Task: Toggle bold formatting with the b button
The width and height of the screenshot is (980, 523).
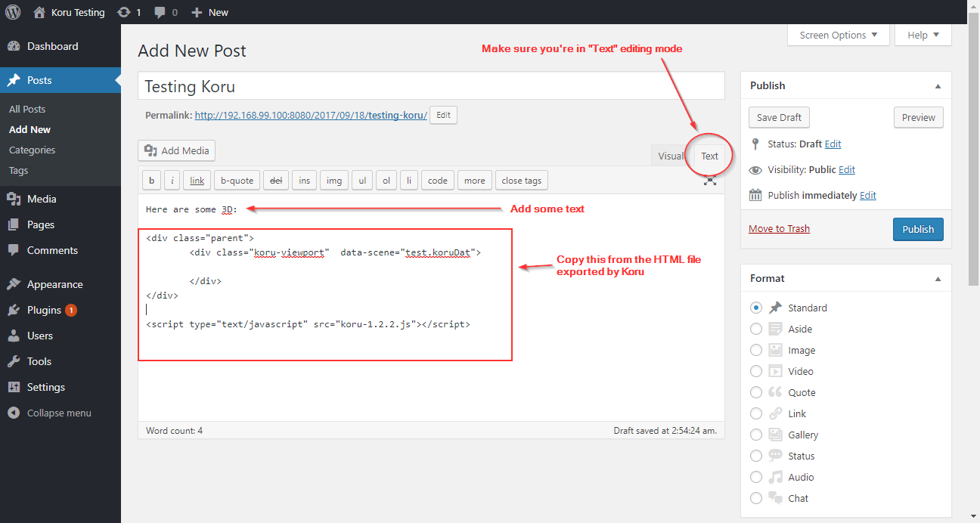Action: point(151,180)
